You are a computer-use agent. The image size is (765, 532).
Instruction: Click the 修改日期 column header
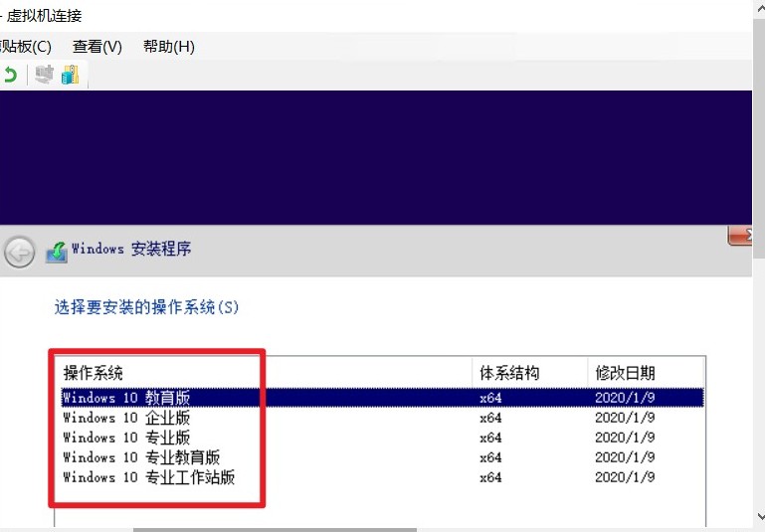coord(646,373)
